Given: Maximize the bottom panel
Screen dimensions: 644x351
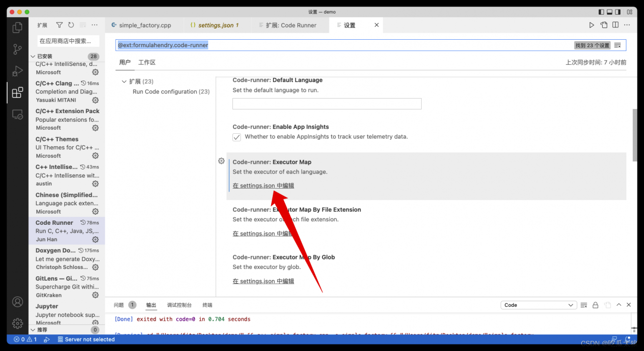Looking at the screenshot, I should point(619,305).
